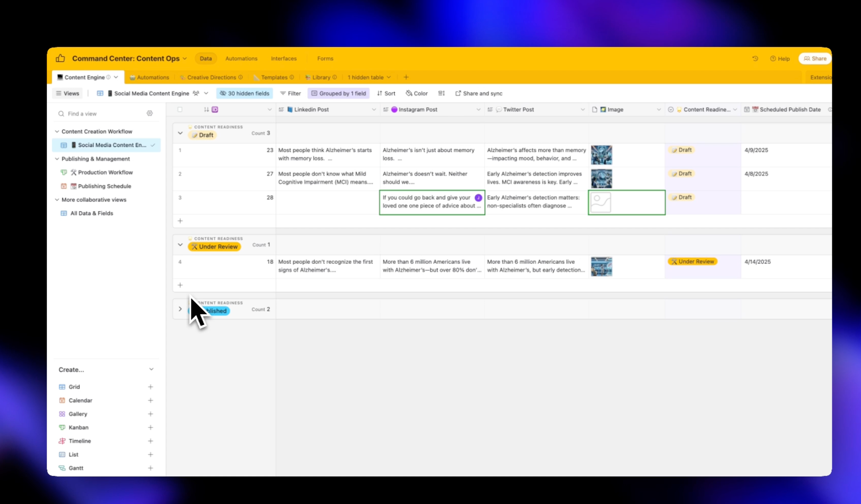Open Grouped by 1 field options
Viewport: 861px width, 504px height.
338,93
